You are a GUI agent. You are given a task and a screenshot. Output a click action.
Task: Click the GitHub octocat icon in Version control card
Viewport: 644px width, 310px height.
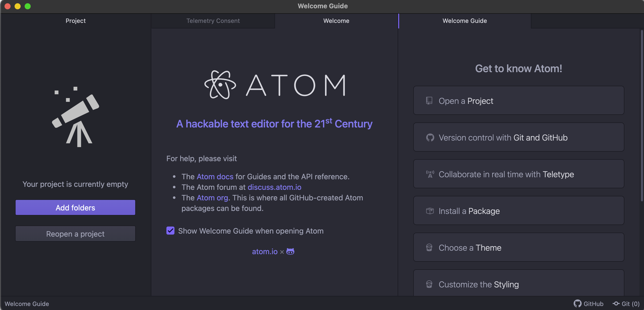[430, 138]
